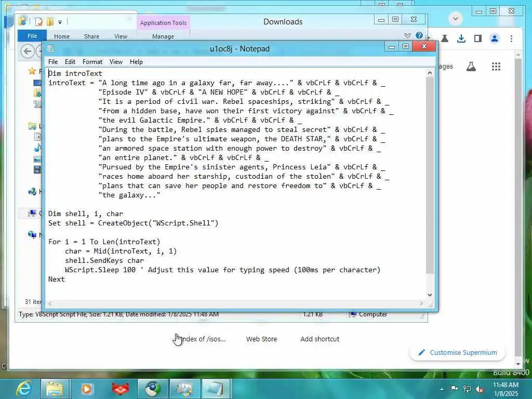The height and width of the screenshot is (399, 532).
Task: Open Notepad File menu
Action: [x=53, y=62]
